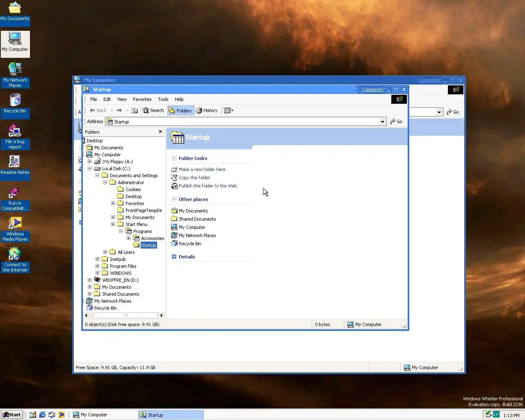Click Make a new folder here
The width and height of the screenshot is (525, 420).
pos(202,169)
